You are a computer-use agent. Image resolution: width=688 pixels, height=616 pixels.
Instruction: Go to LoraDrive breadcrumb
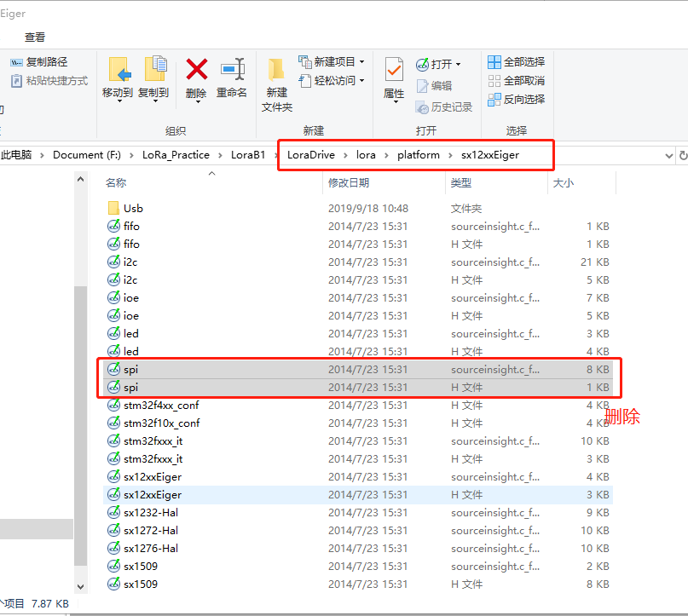tap(310, 155)
